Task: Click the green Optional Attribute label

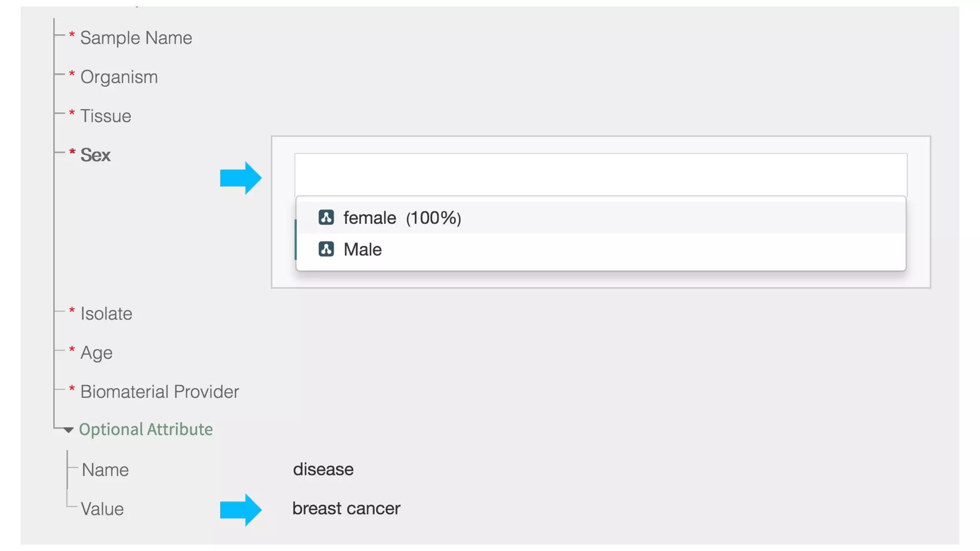Action: point(146,430)
